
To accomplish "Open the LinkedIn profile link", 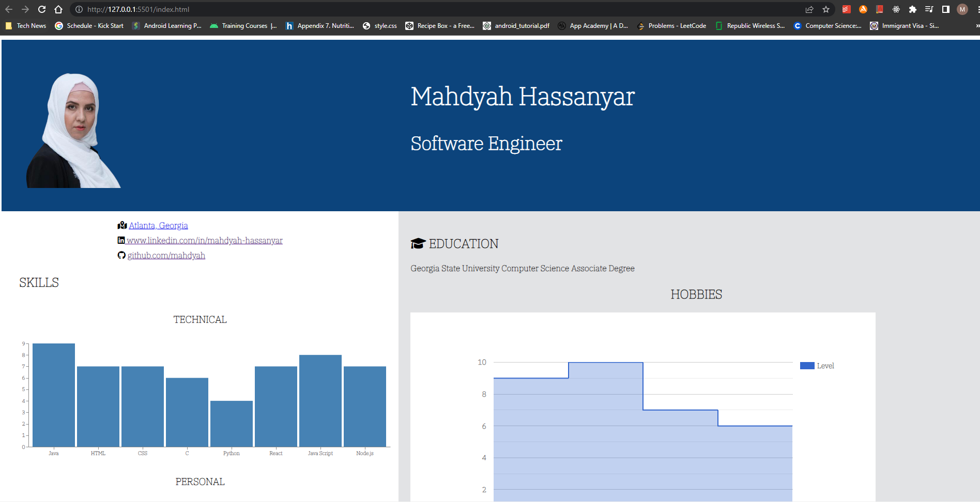I will point(204,241).
